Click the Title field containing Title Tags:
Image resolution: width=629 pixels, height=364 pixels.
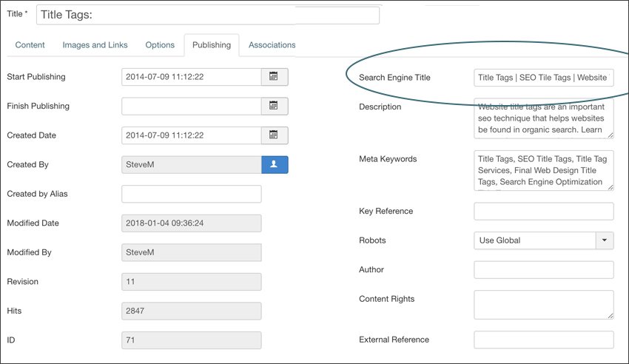[208, 15]
